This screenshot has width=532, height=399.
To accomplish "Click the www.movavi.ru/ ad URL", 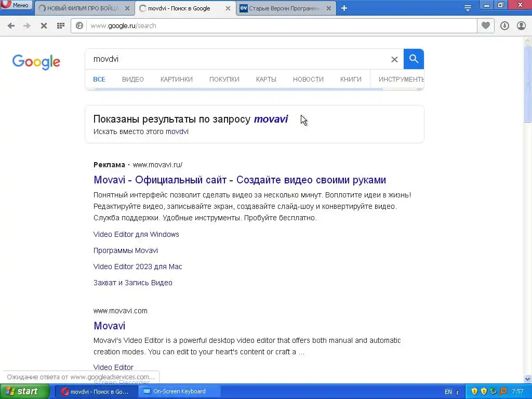I will pyautogui.click(x=157, y=165).
